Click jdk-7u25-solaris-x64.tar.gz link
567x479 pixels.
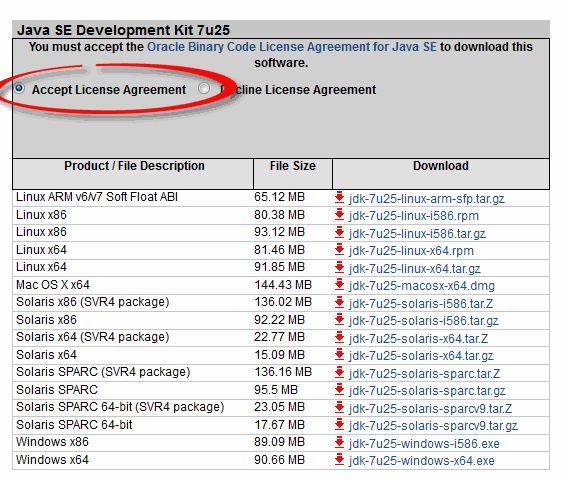[421, 356]
